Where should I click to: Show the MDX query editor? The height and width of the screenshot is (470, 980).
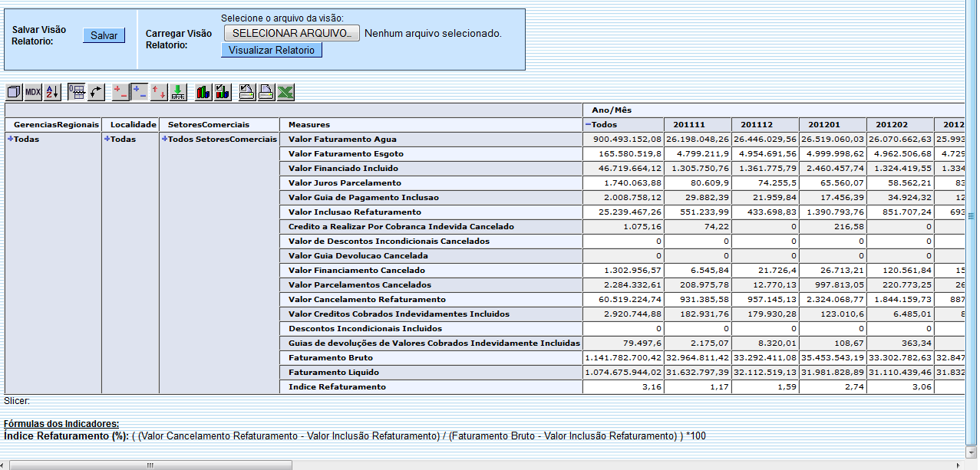33,91
